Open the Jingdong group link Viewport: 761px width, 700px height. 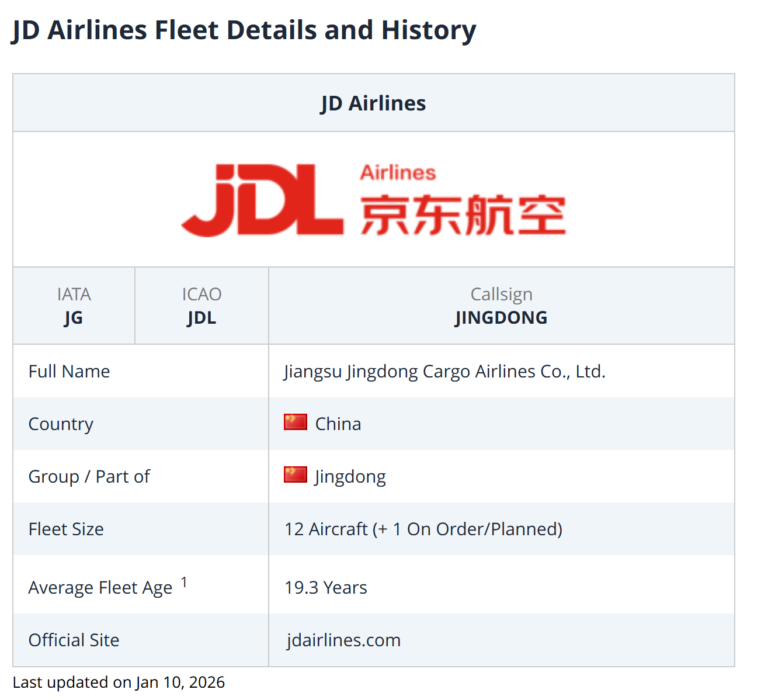tap(350, 477)
